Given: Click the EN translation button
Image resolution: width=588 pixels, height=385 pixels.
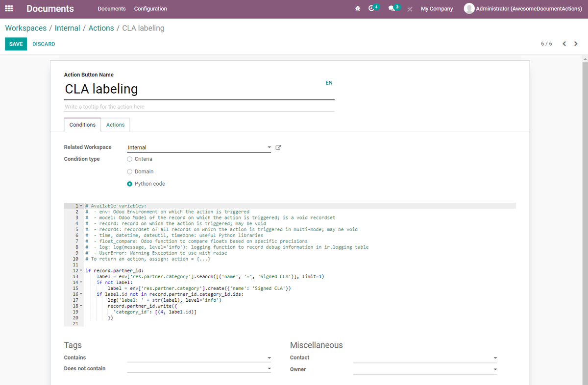Looking at the screenshot, I should [329, 83].
